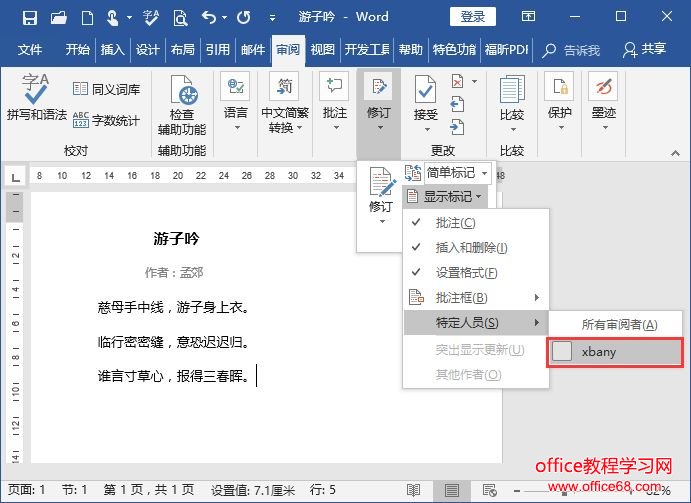Collapse the ribbon with the chevron
This screenshot has height=503, width=691.
pos(675,153)
